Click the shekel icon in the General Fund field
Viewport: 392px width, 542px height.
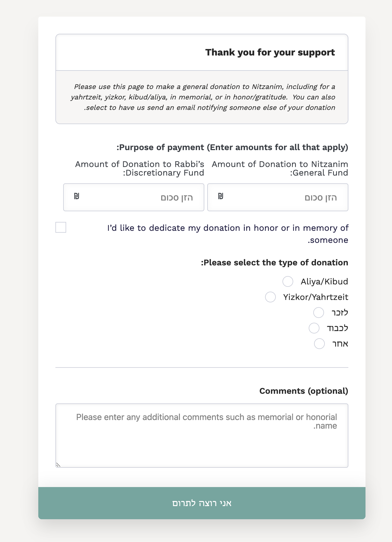click(221, 196)
